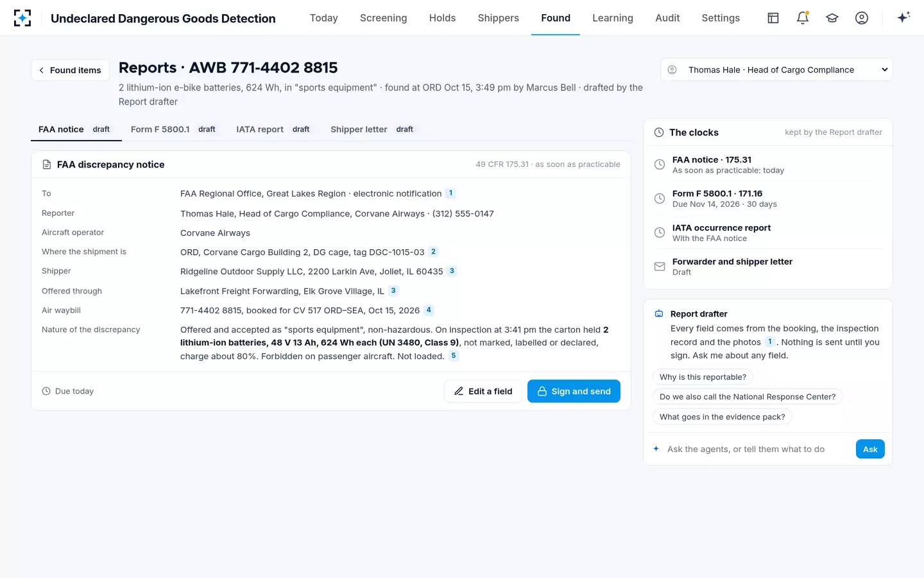The width and height of the screenshot is (924, 578).
Task: Open the sparkle AI assistant icon
Action: [x=903, y=18]
